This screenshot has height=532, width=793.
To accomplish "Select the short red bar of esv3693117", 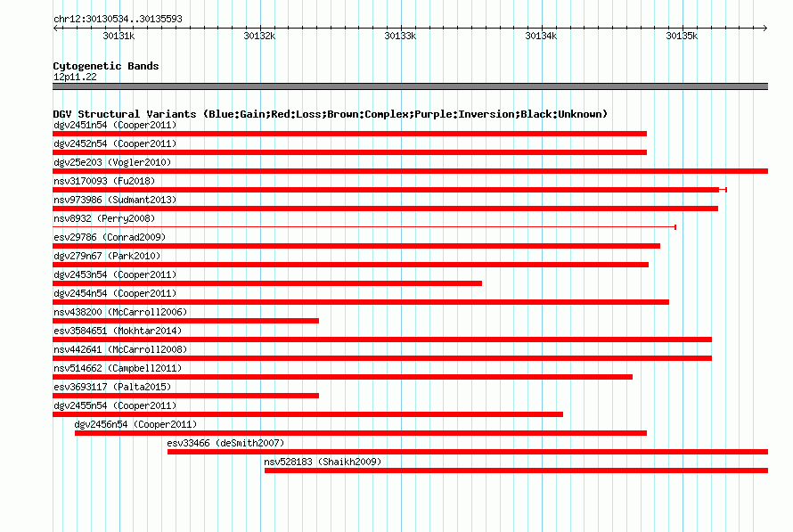I will click(x=185, y=396).
